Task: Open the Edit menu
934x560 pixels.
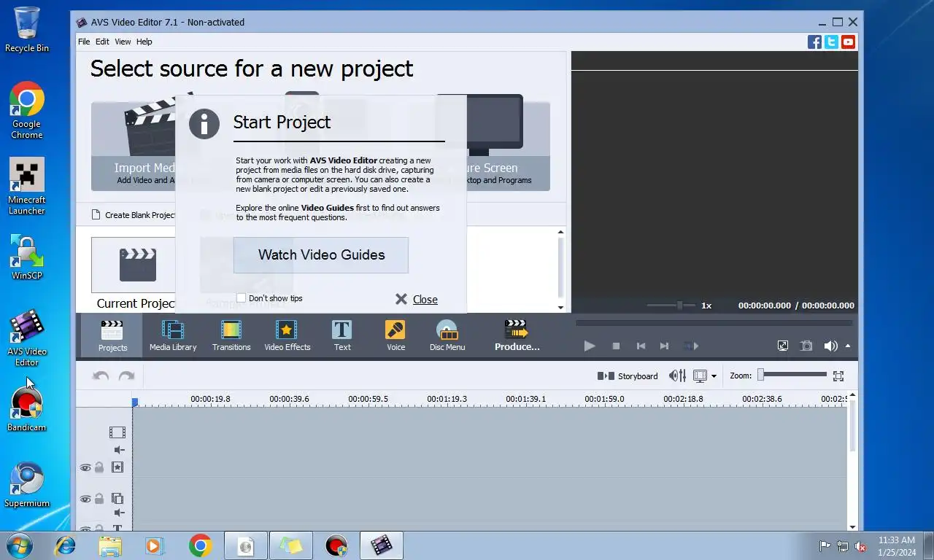Action: [x=102, y=42]
